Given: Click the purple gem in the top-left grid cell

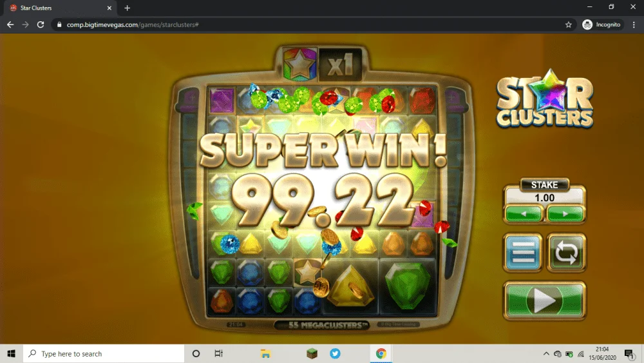Looking at the screenshot, I should point(222,100).
